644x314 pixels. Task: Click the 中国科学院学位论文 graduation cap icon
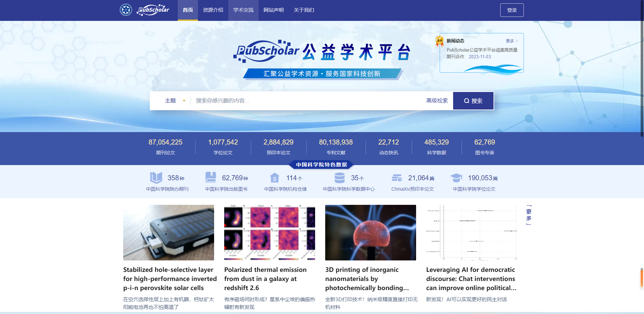click(x=456, y=178)
